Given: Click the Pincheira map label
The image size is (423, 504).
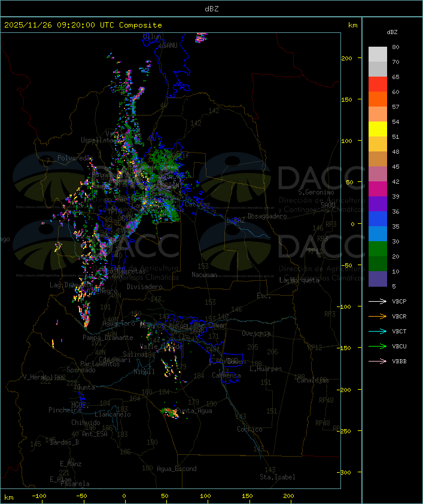Looking at the screenshot, I should [65, 410].
